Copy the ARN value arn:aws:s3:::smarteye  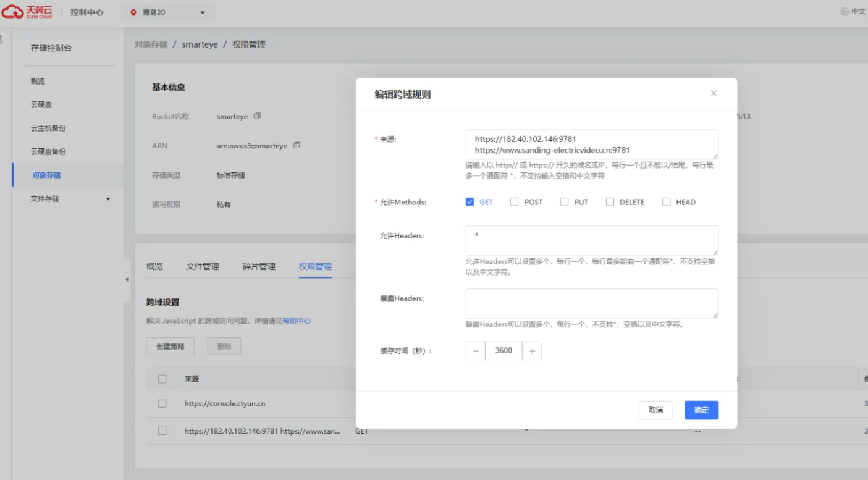click(x=298, y=146)
